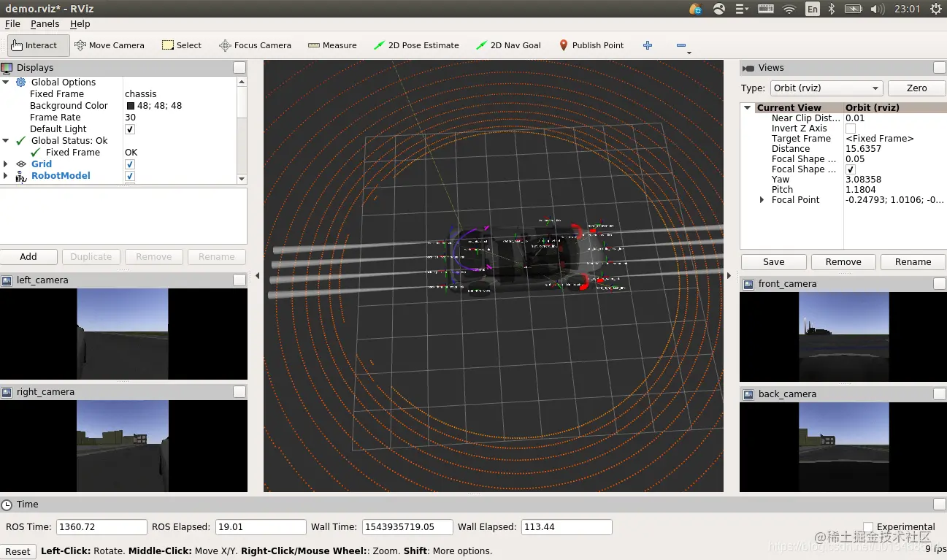The image size is (947, 560).
Task: Activate the Move Camera tool
Action: tap(110, 45)
